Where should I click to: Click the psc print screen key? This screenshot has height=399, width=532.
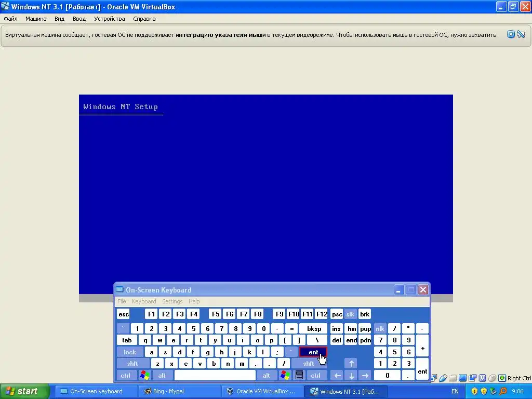click(337, 314)
